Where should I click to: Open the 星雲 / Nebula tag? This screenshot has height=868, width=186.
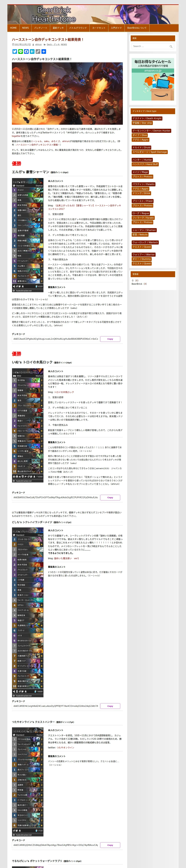click(140, 235)
